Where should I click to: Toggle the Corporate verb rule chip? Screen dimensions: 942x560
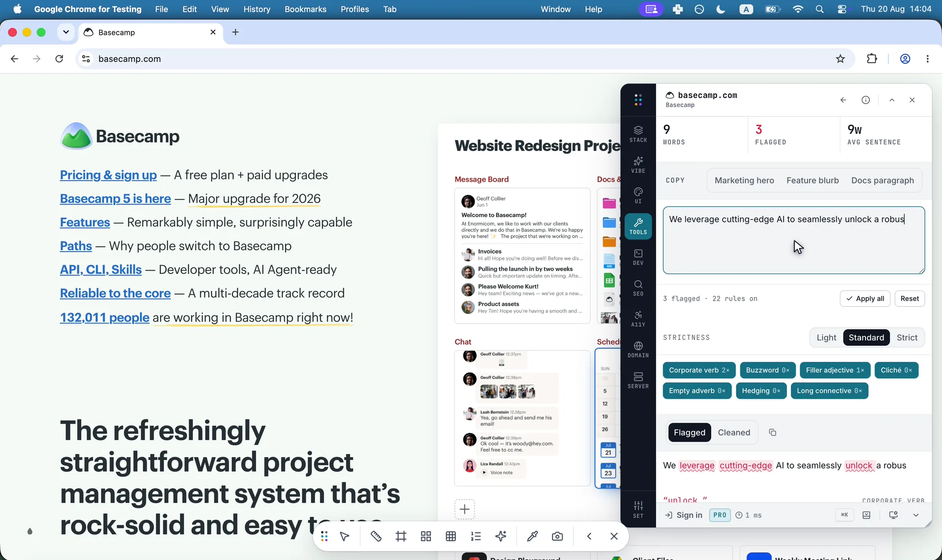pyautogui.click(x=699, y=370)
